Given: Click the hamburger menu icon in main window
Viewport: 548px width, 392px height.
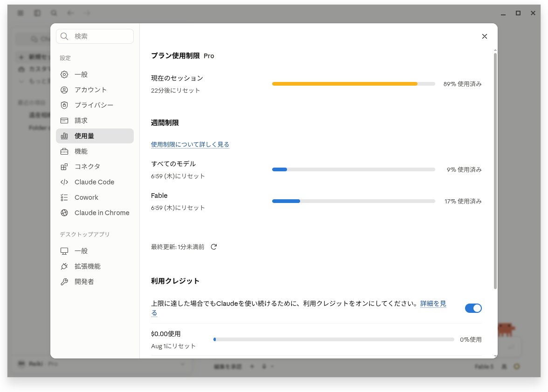Looking at the screenshot, I should pos(21,13).
